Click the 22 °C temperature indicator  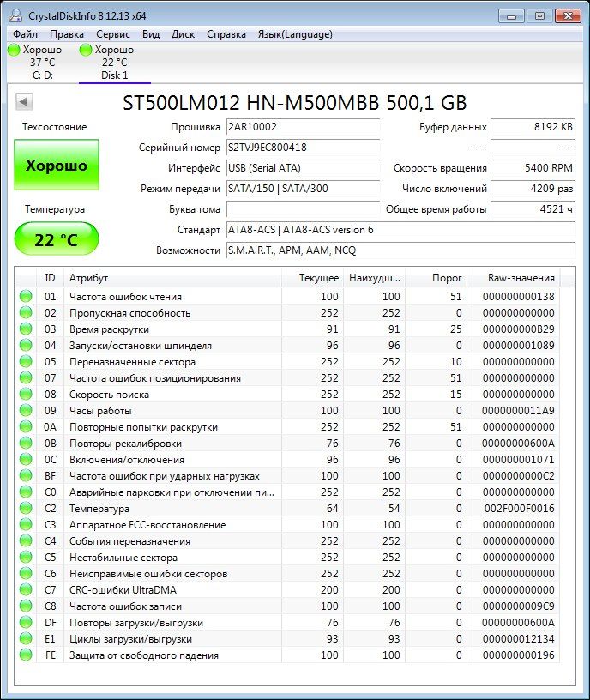click(57, 239)
